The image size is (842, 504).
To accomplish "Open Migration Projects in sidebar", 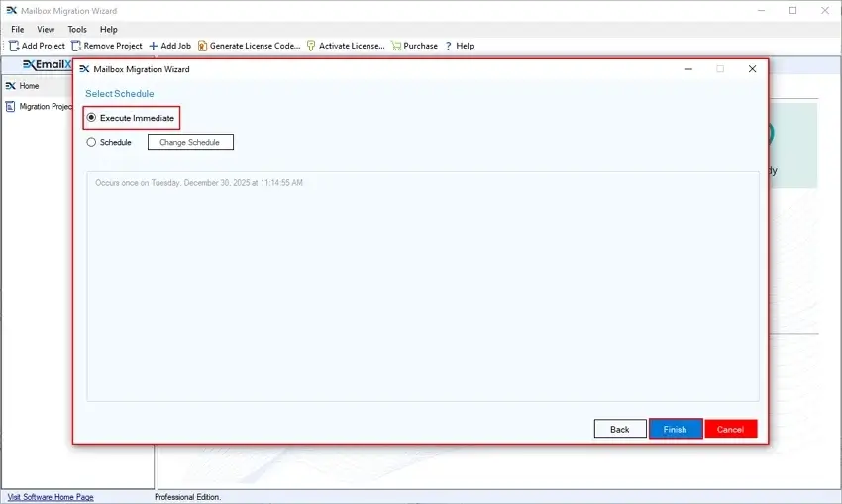I will click(39, 106).
